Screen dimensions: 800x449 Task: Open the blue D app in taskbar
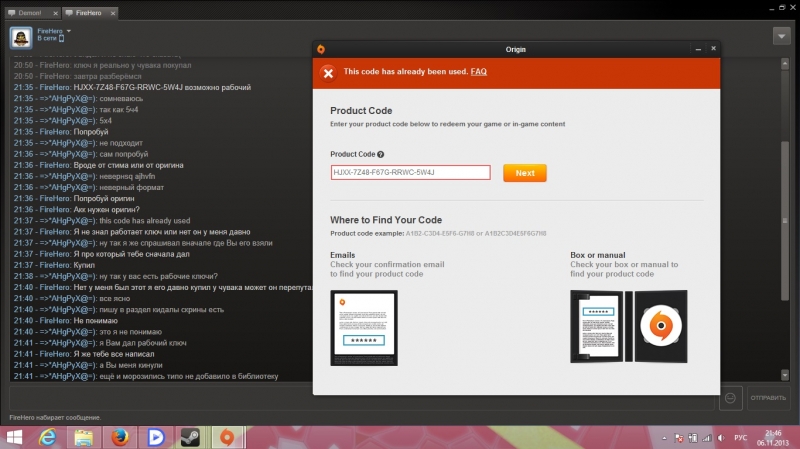pos(155,438)
